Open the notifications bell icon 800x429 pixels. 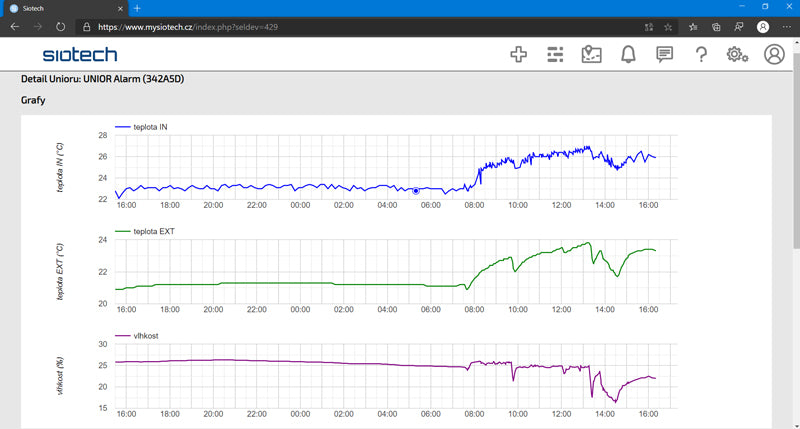pos(628,54)
